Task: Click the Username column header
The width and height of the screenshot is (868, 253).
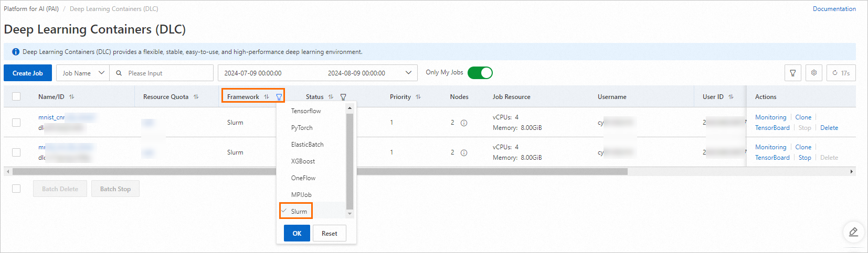Action: [612, 97]
